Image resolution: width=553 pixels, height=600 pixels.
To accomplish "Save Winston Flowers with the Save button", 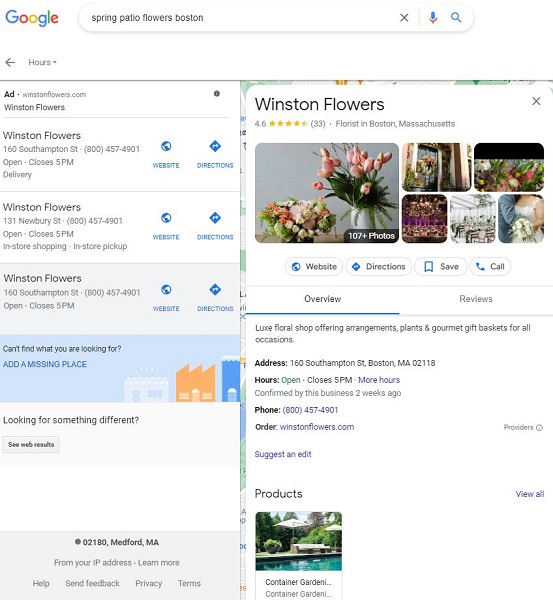I will point(441,266).
